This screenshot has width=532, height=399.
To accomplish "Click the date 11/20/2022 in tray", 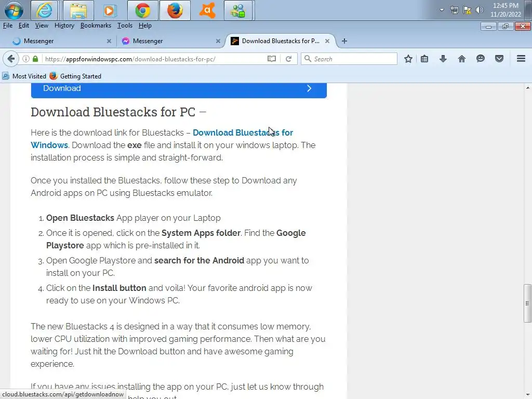I will coord(506,14).
